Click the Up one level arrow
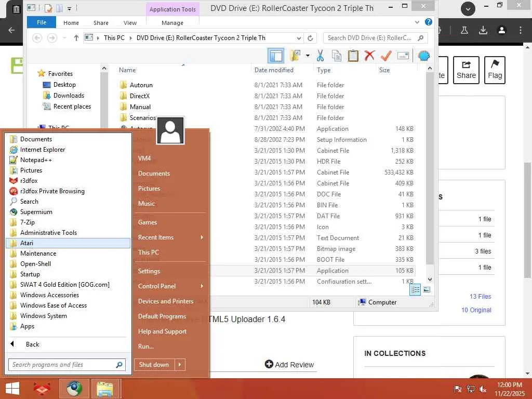Viewport: 532px width, 399px height. tap(76, 37)
